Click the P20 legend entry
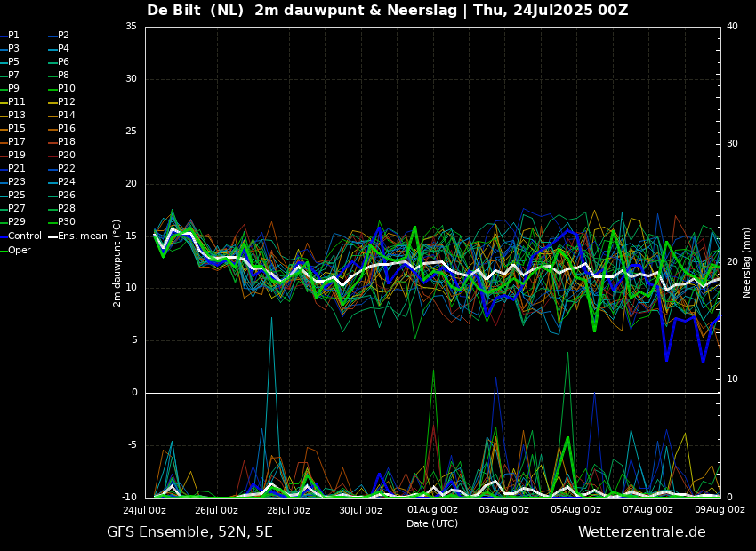 coord(67,156)
